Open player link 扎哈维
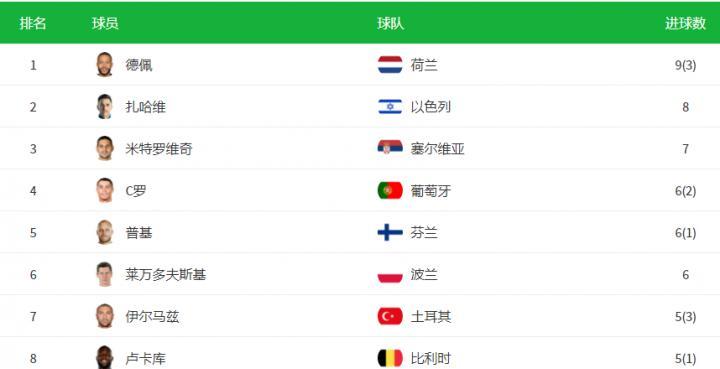Image resolution: width=720 pixels, height=369 pixels. tap(146, 107)
